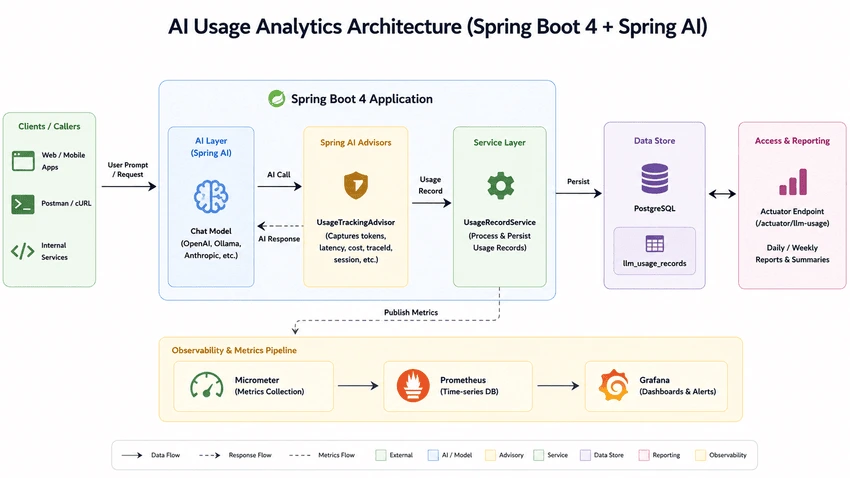Click the 'Prometheus' label text
850x478 pixels.
[x=463, y=380]
